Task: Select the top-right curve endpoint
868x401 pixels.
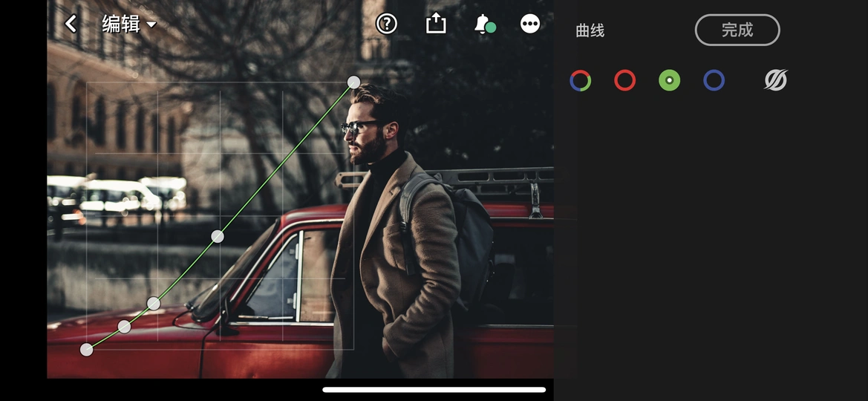Action: [354, 82]
